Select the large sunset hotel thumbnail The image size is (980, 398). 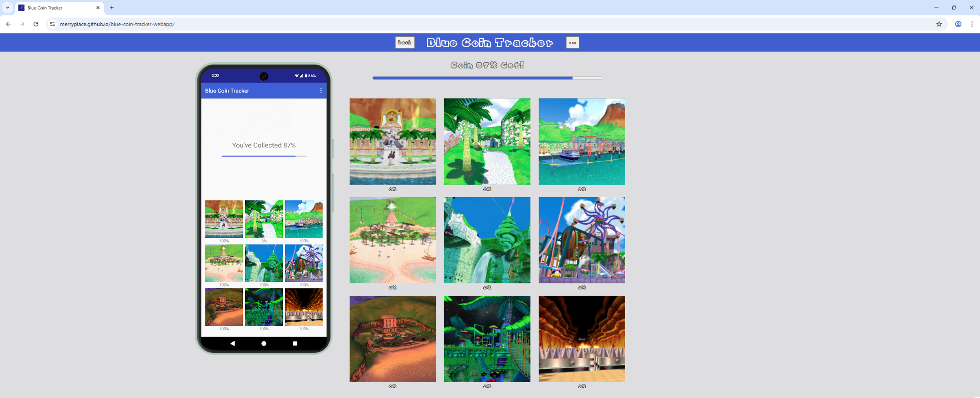(x=393, y=339)
